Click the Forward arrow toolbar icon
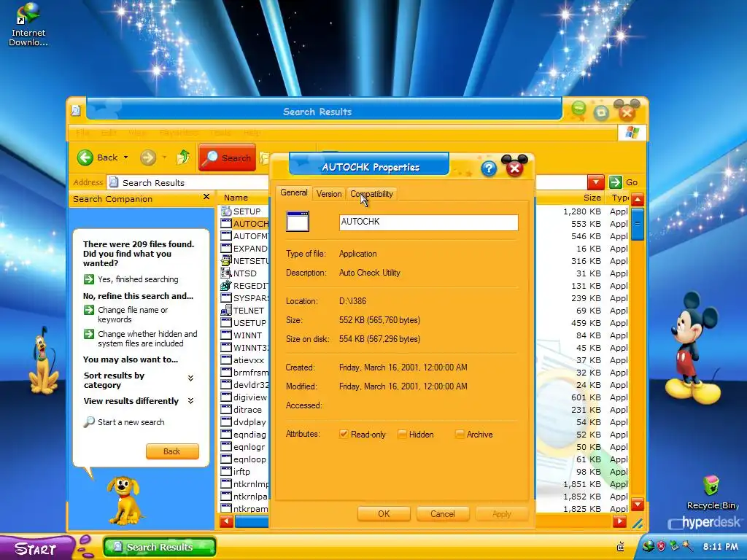Viewport: 747px width, 560px height. [x=148, y=157]
